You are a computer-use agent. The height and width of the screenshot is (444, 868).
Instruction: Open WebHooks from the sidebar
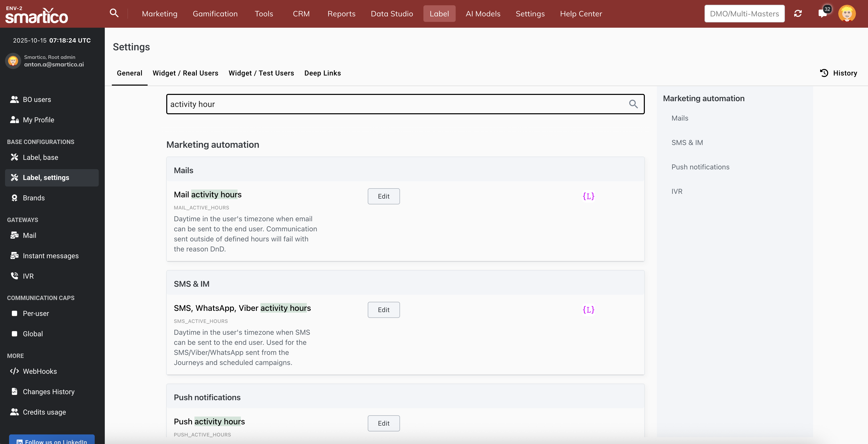[x=40, y=371]
